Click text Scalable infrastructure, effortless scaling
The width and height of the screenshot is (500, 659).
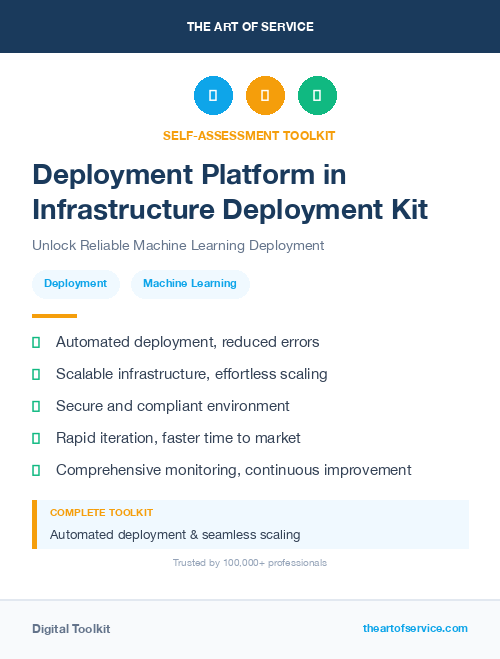point(192,374)
